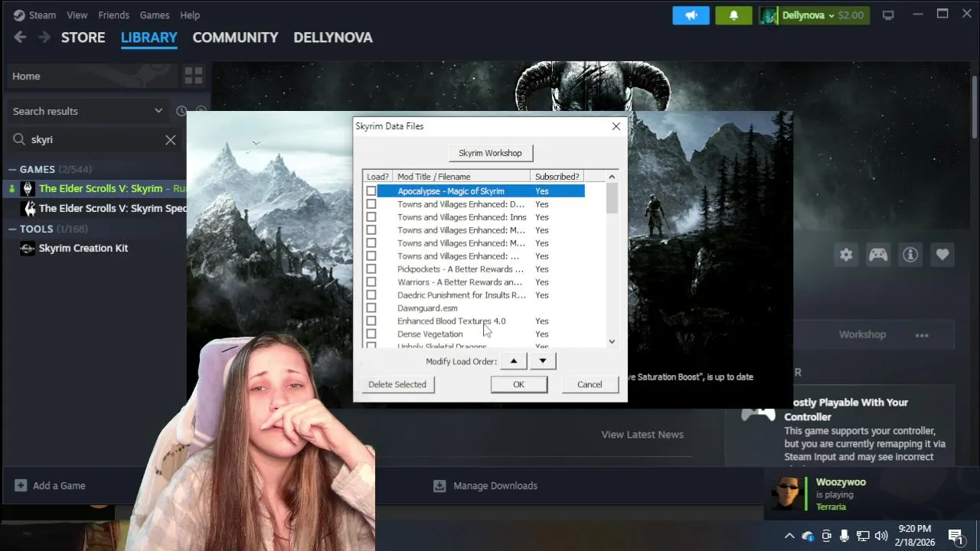The width and height of the screenshot is (980, 551).
Task: Sort by Subscribed? column header
Action: point(557,177)
